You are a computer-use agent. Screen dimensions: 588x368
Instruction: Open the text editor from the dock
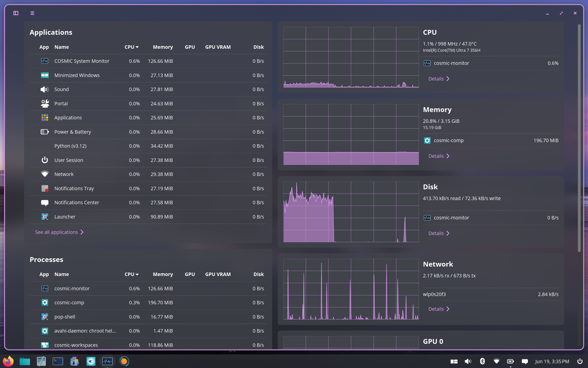click(x=41, y=361)
